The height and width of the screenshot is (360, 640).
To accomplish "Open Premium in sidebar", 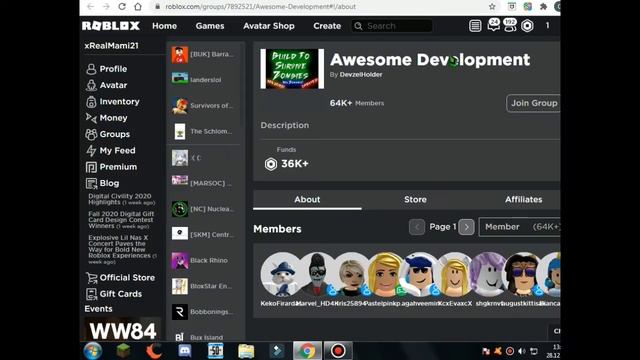I will coord(111,167).
